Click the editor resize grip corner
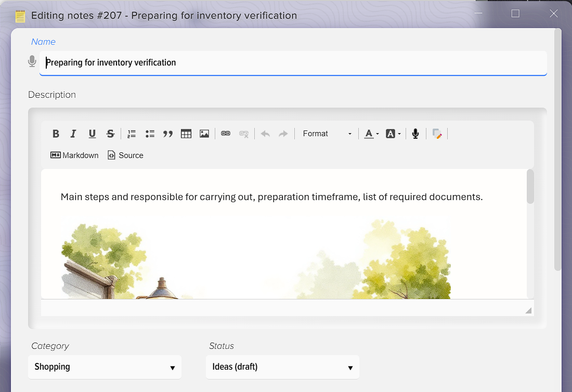572x392 pixels. (528, 310)
